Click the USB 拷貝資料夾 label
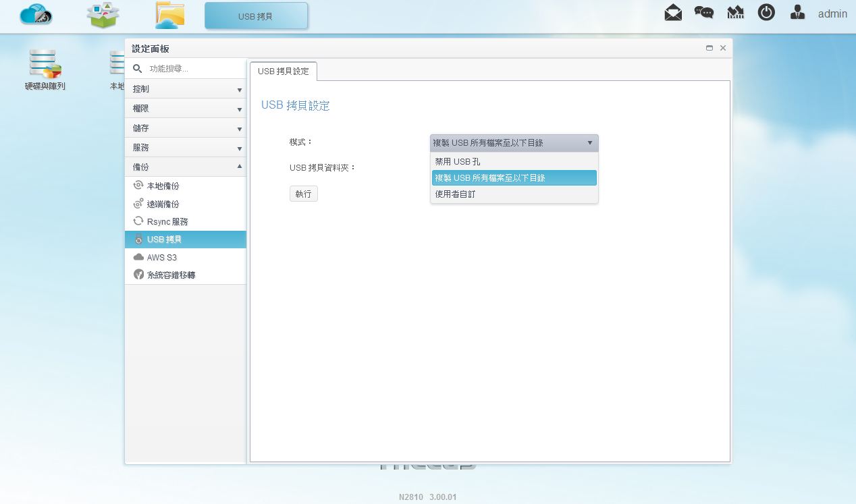Image resolution: width=856 pixels, height=504 pixels. pyautogui.click(x=323, y=167)
